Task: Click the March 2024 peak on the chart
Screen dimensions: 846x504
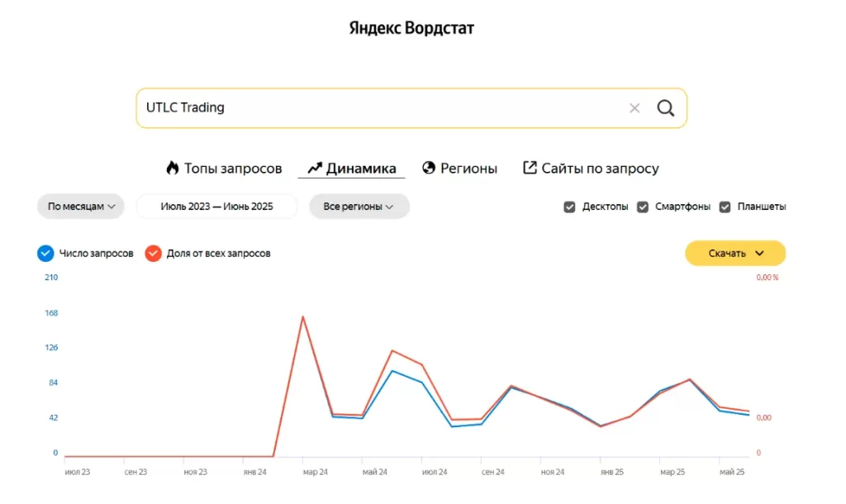Action: click(302, 316)
